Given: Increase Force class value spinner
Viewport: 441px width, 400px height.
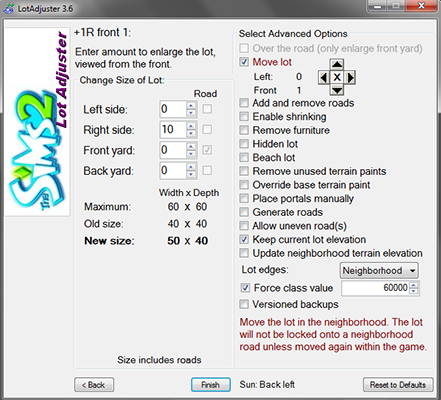Looking at the screenshot, I should [413, 285].
